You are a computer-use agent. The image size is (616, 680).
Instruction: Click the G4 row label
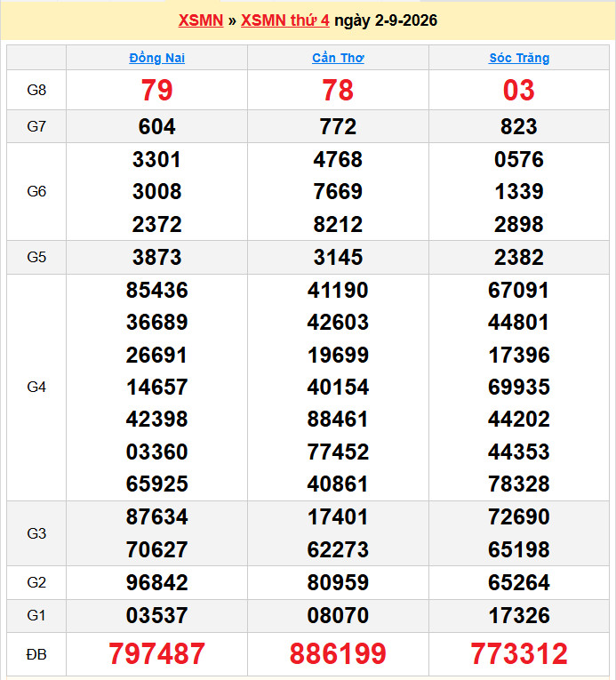(x=36, y=387)
